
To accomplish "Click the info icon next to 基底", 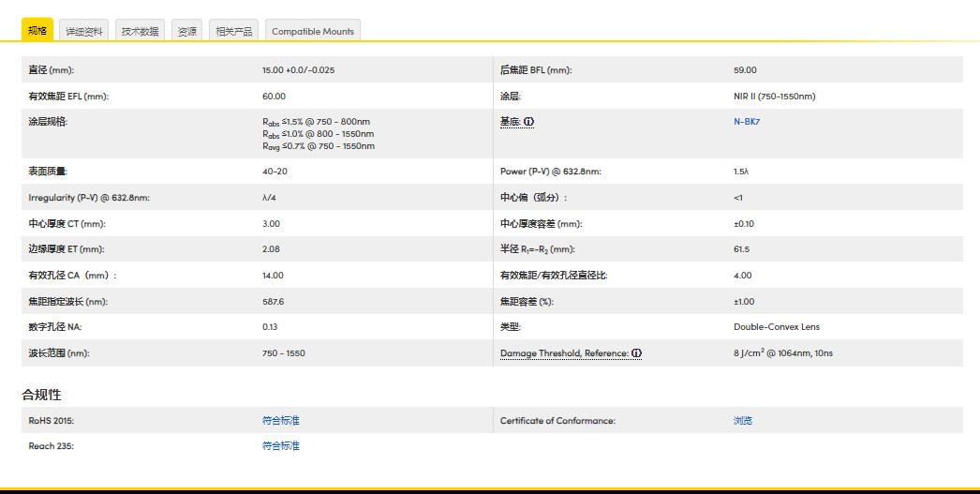I will click(x=528, y=122).
